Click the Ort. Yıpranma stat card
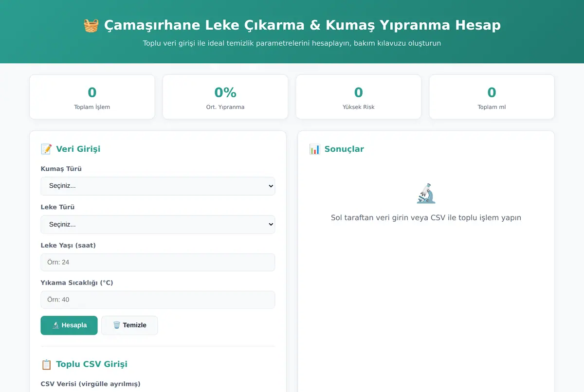Screen dimensions: 584x392 pos(225,97)
